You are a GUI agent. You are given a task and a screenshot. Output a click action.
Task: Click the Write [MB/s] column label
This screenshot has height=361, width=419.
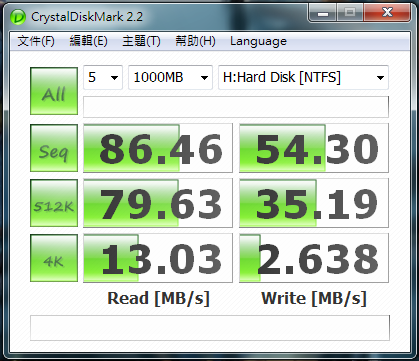314,298
